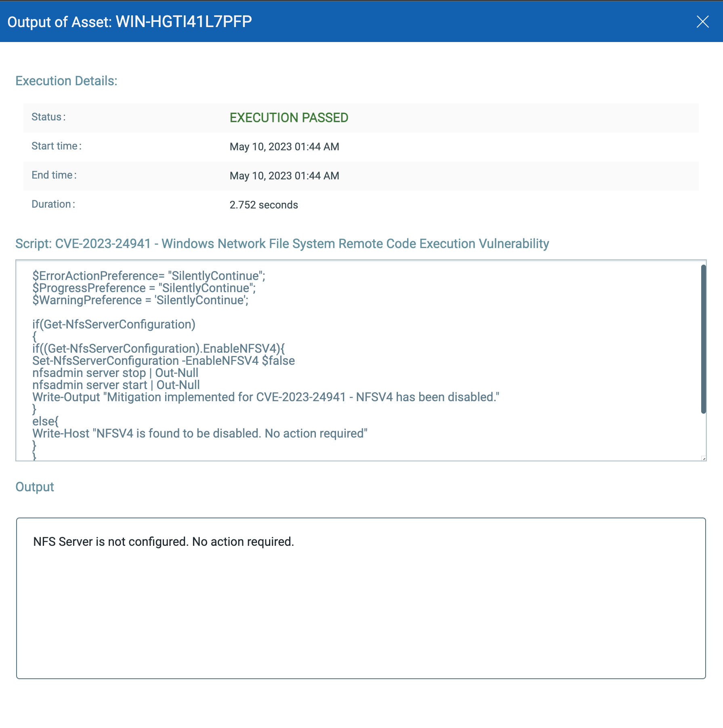
Task: Select the NFS Server output message
Action: tap(164, 541)
